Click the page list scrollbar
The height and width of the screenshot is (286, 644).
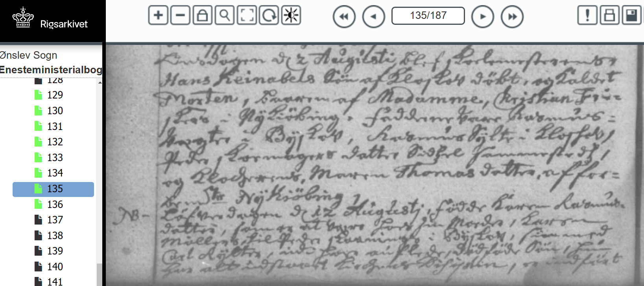point(100,181)
